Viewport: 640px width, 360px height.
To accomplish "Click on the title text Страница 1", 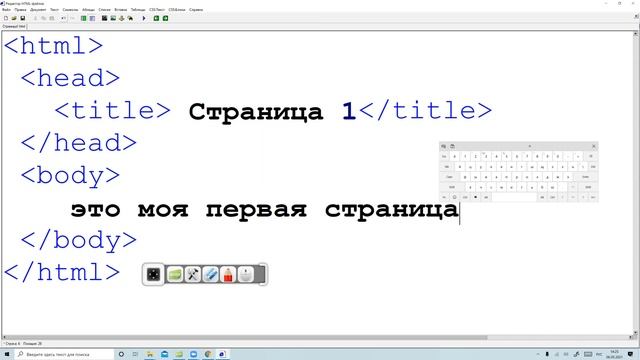I will (x=272, y=111).
